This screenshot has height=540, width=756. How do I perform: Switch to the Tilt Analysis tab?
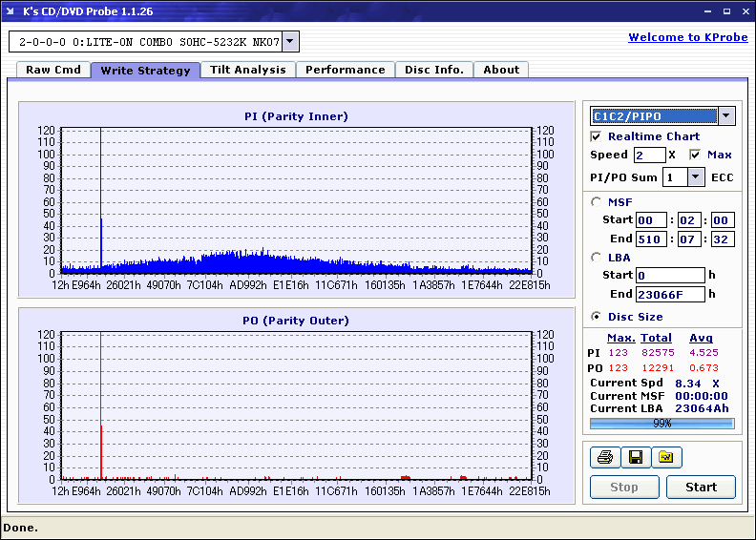click(x=247, y=70)
